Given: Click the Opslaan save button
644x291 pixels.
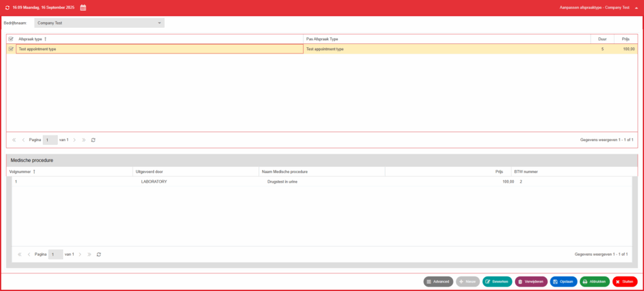Looking at the screenshot, I should (x=563, y=282).
